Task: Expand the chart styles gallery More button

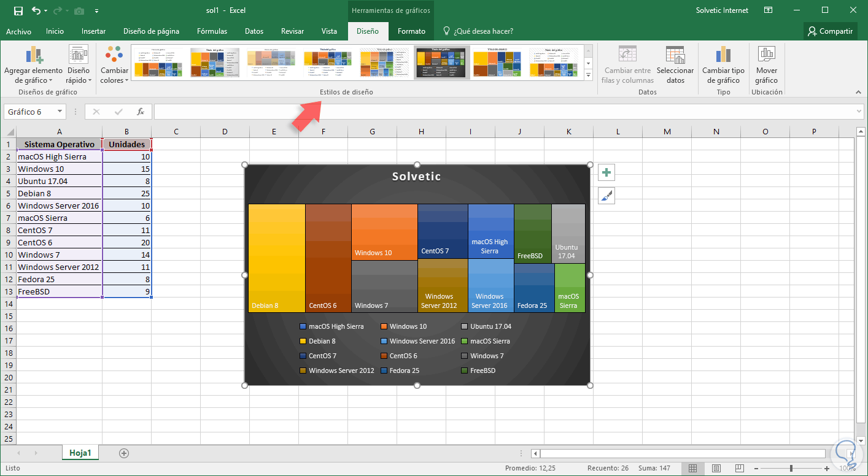Action: point(588,75)
